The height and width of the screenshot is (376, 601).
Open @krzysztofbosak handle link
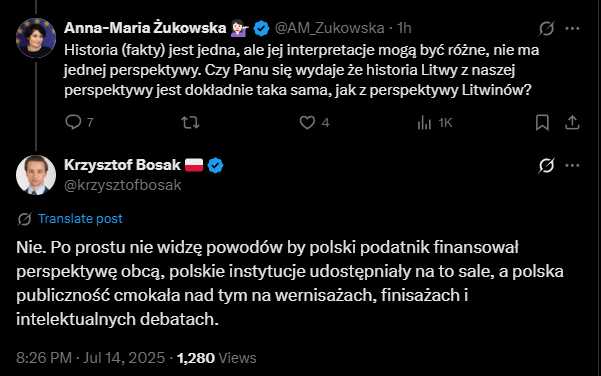tap(123, 185)
